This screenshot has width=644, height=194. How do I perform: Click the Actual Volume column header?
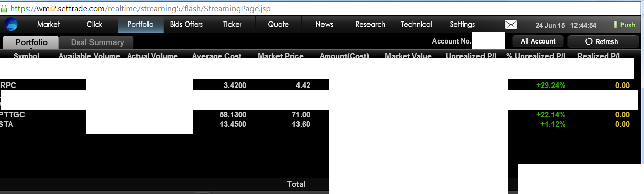coord(152,56)
